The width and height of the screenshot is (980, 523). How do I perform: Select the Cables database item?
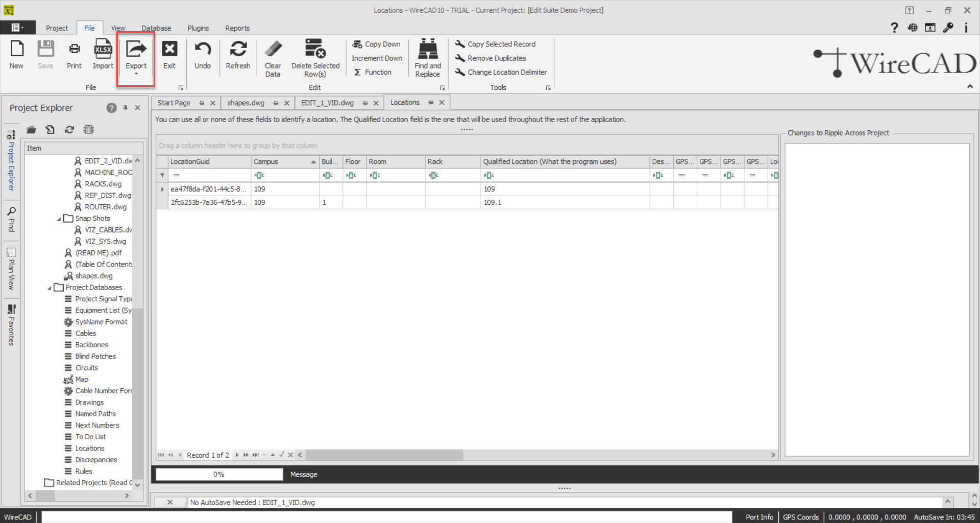click(85, 334)
